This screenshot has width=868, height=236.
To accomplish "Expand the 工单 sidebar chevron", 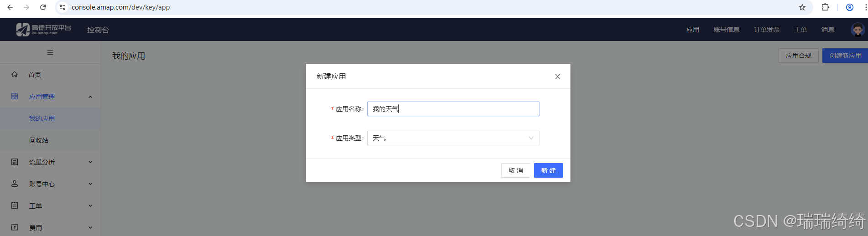I will tap(90, 206).
